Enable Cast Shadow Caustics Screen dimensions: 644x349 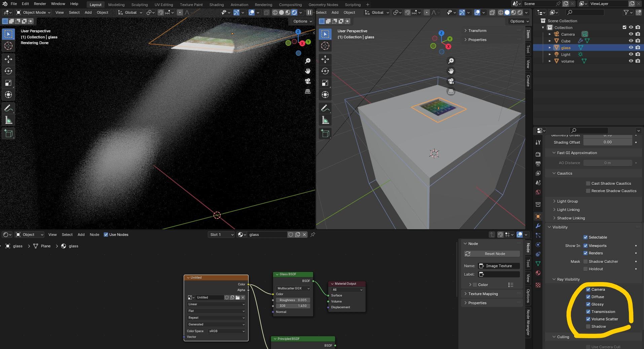[x=588, y=183]
